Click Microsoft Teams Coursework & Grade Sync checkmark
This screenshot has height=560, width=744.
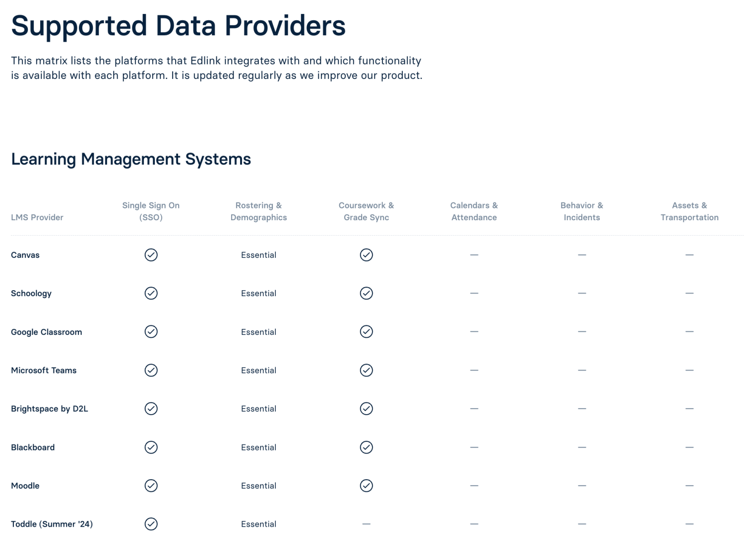pos(367,370)
